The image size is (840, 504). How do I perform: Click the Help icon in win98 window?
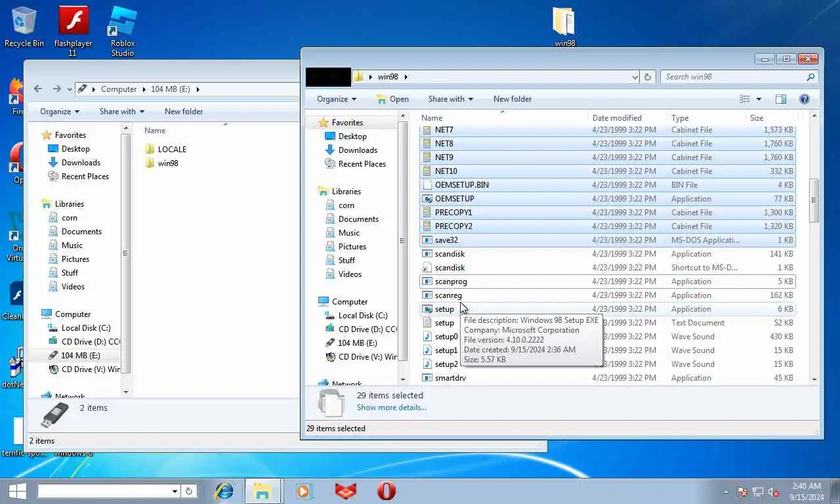pyautogui.click(x=804, y=99)
